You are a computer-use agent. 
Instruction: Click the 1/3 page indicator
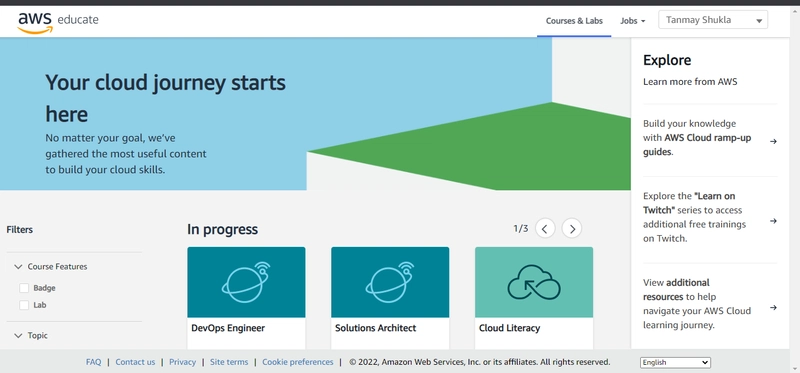tap(520, 229)
